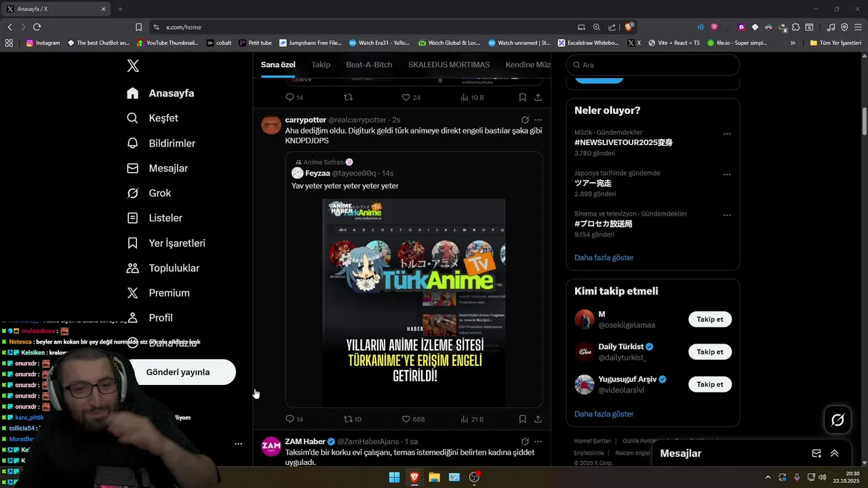Viewport: 868px width, 488px height.
Task: Click floating Grok button at right
Action: click(x=837, y=420)
